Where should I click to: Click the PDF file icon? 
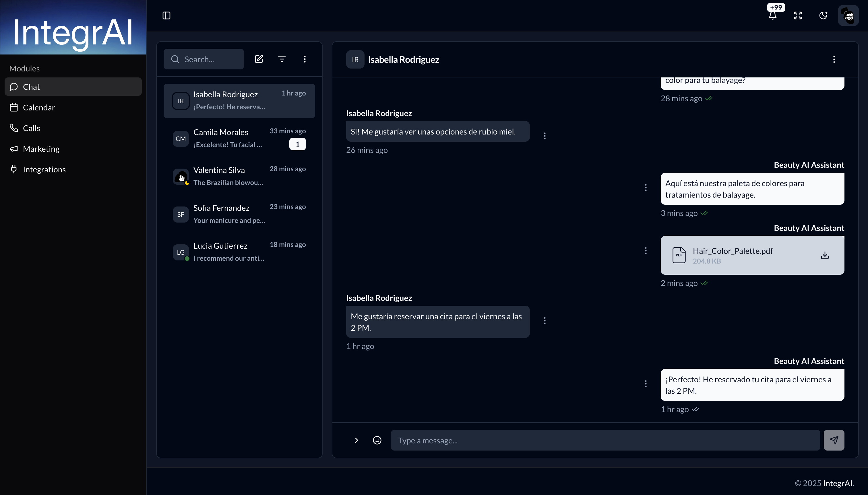(x=679, y=255)
